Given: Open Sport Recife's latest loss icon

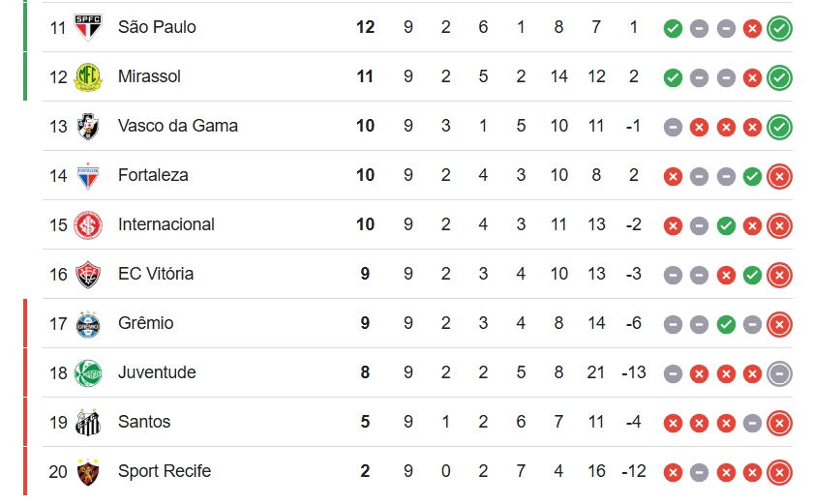Looking at the screenshot, I should coord(779,472).
